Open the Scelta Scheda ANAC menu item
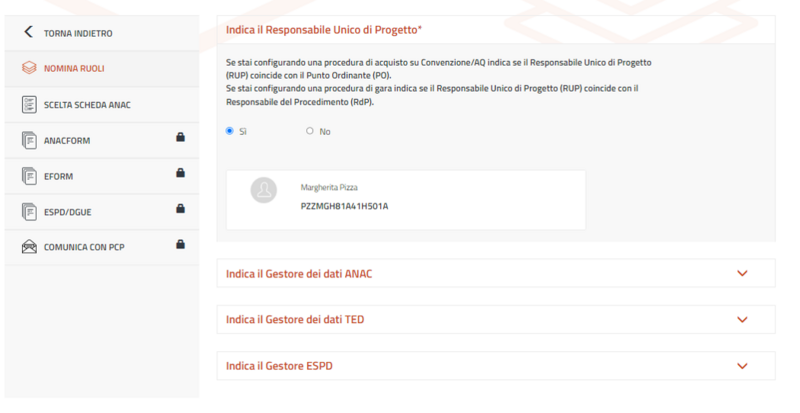800x413 pixels. [x=87, y=105]
